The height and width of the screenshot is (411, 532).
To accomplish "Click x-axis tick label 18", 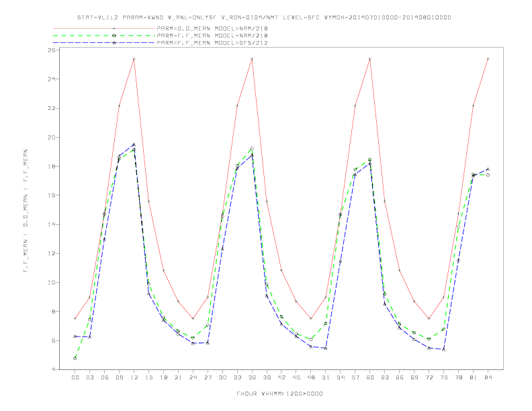I will click(163, 377).
